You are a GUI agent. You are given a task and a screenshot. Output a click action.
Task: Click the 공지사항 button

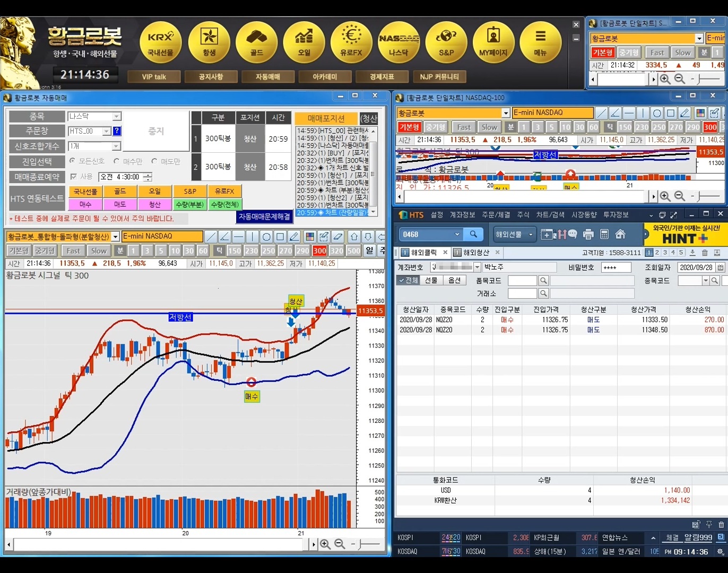click(x=211, y=77)
